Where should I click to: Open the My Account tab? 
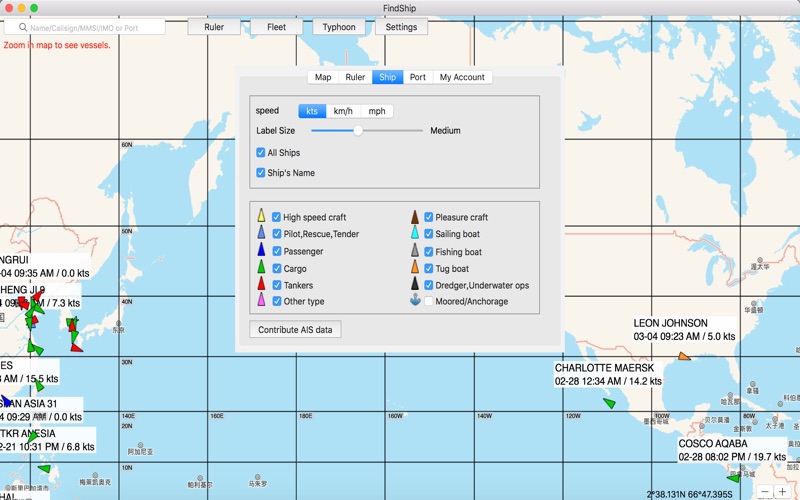click(x=462, y=77)
